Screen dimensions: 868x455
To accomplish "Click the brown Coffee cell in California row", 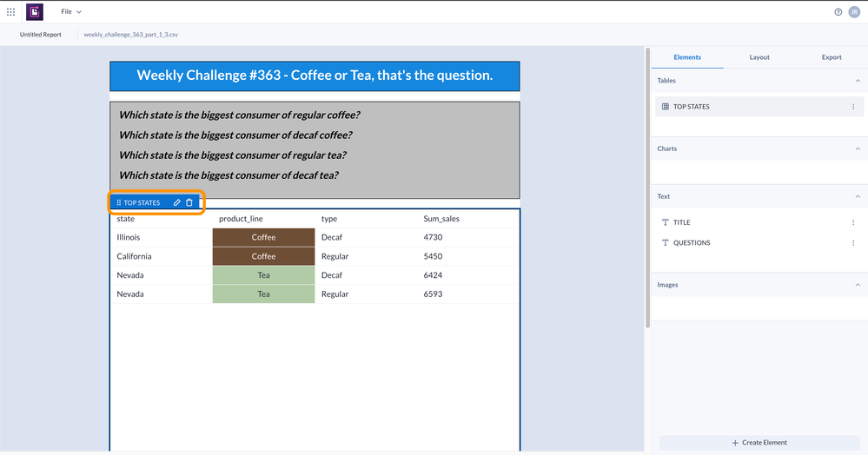I will (x=263, y=256).
